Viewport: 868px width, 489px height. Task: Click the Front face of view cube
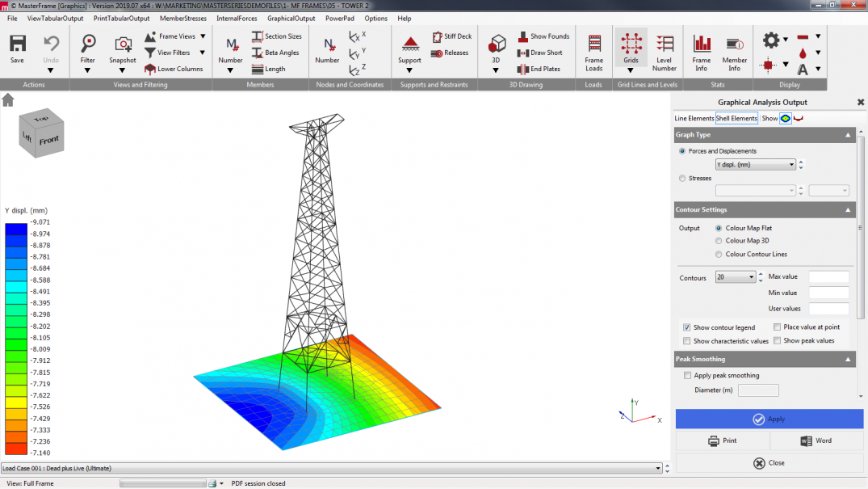coord(48,141)
